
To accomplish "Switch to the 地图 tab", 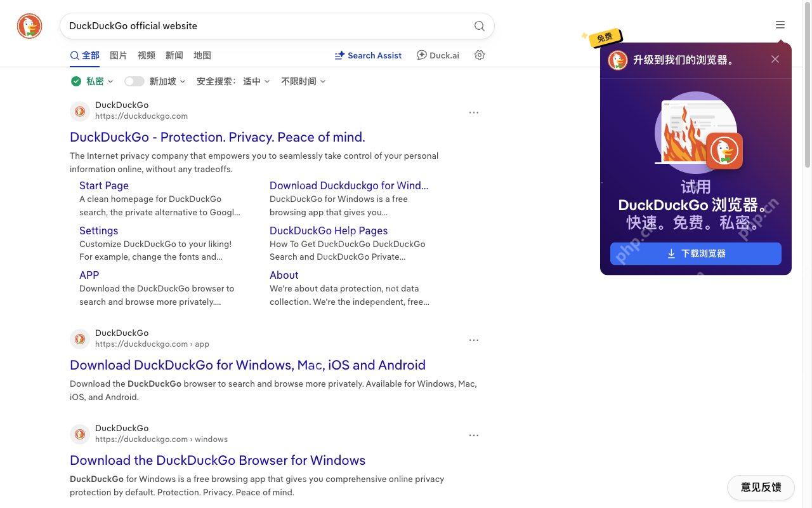I will (x=202, y=55).
